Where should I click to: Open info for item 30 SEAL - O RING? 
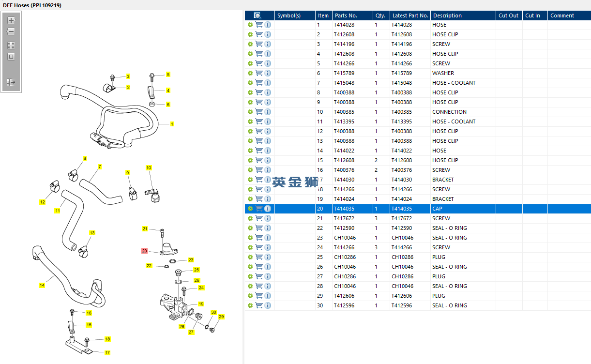[268, 305]
